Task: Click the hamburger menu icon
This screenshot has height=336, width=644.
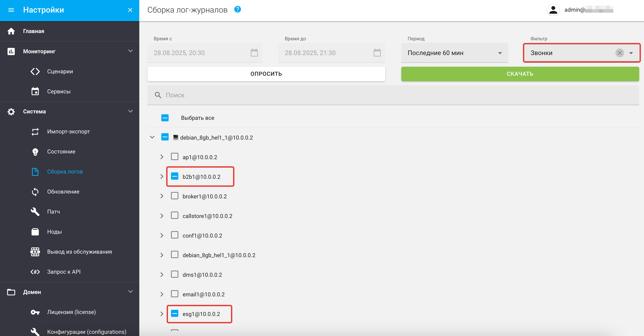Action: coord(11,10)
